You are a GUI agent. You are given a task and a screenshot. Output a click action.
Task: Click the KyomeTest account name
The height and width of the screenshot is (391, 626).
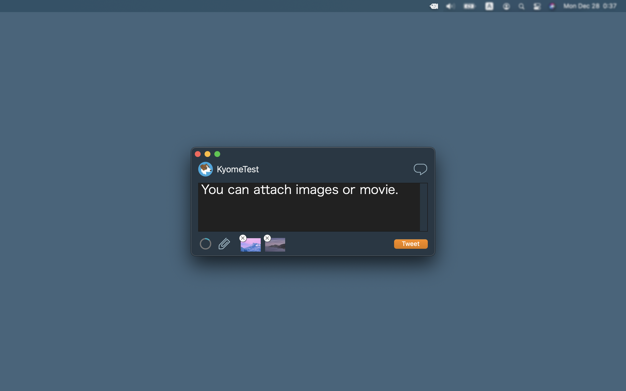(x=238, y=169)
